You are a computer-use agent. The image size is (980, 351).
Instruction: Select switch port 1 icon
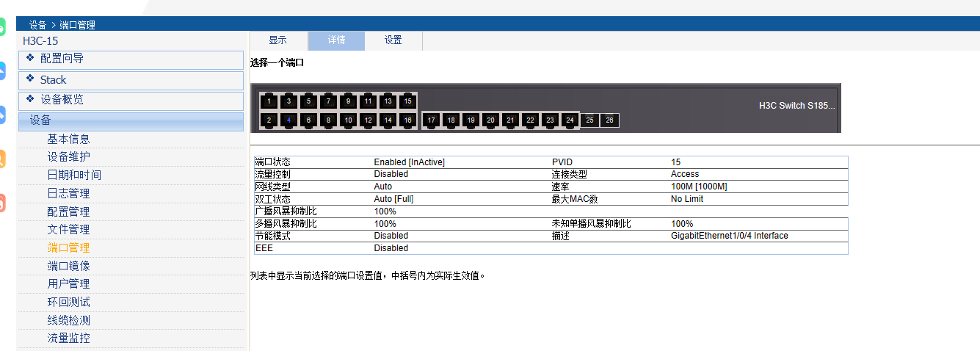tap(269, 101)
